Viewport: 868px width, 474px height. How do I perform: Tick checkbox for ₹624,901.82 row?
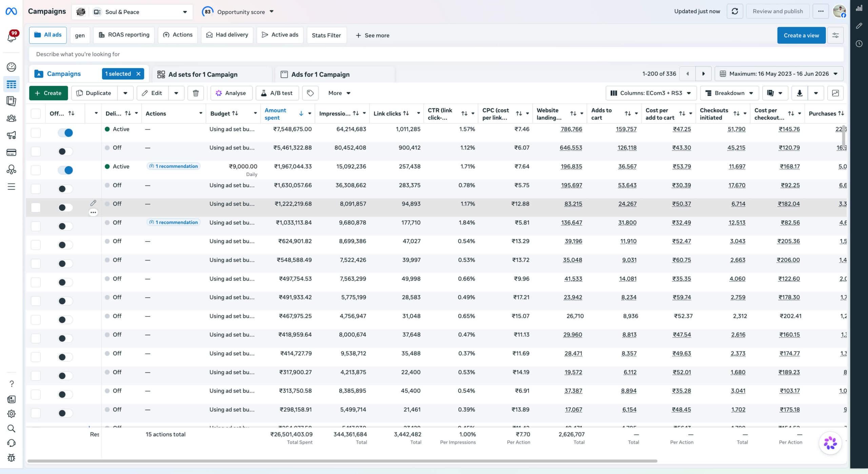pyautogui.click(x=36, y=245)
